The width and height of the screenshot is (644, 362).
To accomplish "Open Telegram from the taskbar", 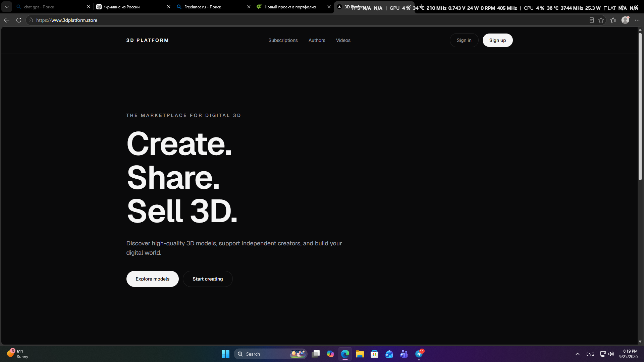I will [x=419, y=354].
